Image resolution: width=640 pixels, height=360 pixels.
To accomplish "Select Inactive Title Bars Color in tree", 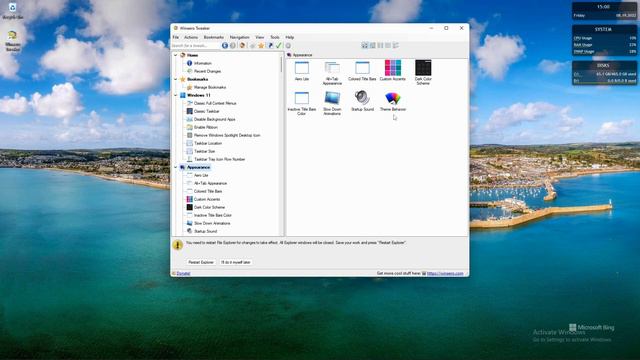I will coord(213,215).
